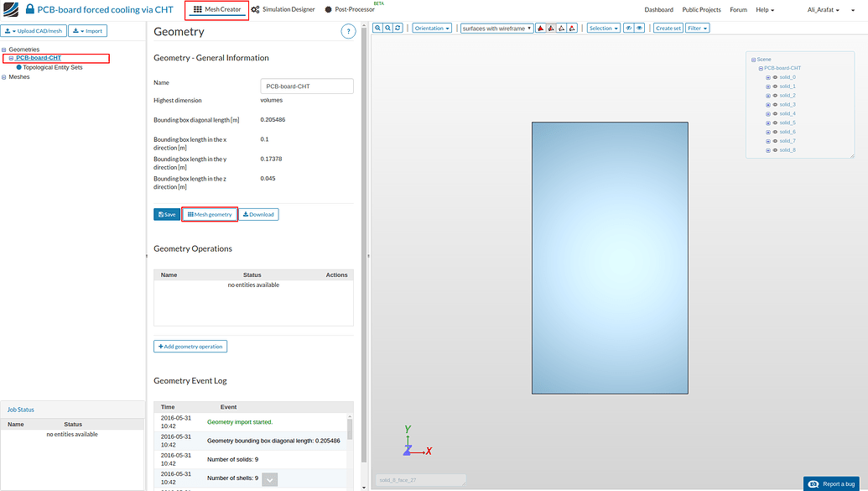Click the Add geometry operation button
This screenshot has width=868, height=491.
click(190, 346)
